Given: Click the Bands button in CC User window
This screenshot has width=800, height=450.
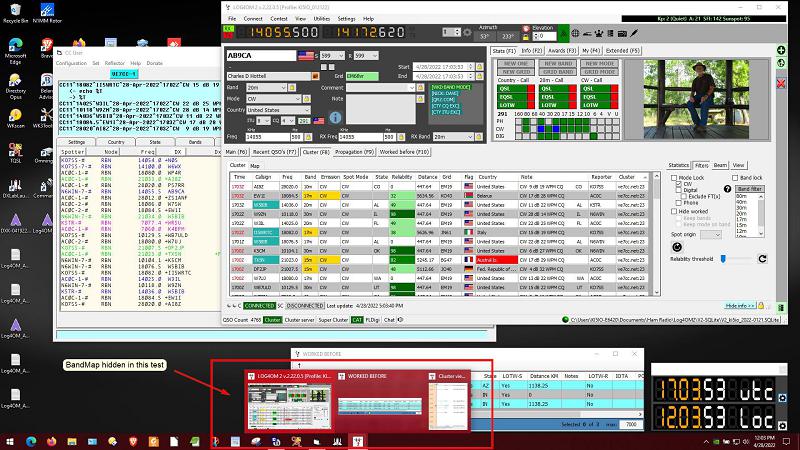Looking at the screenshot, I should (x=195, y=142).
